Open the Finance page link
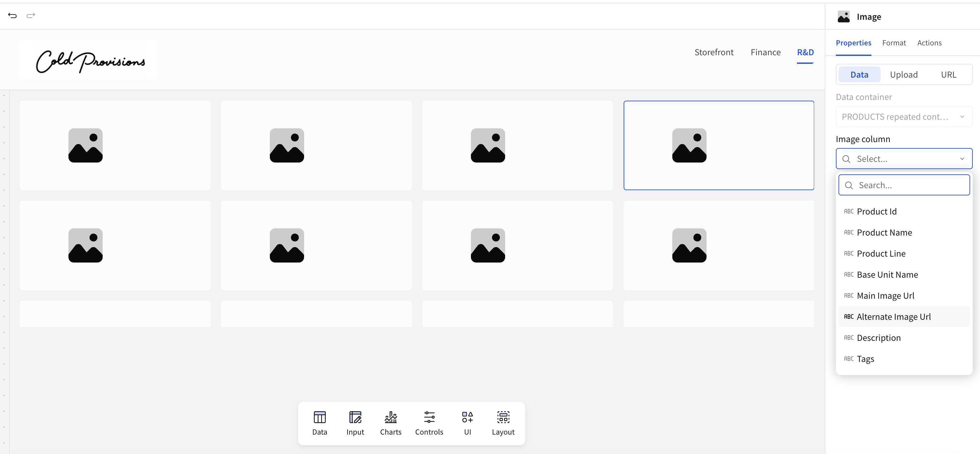This screenshot has width=980, height=454. click(x=765, y=52)
